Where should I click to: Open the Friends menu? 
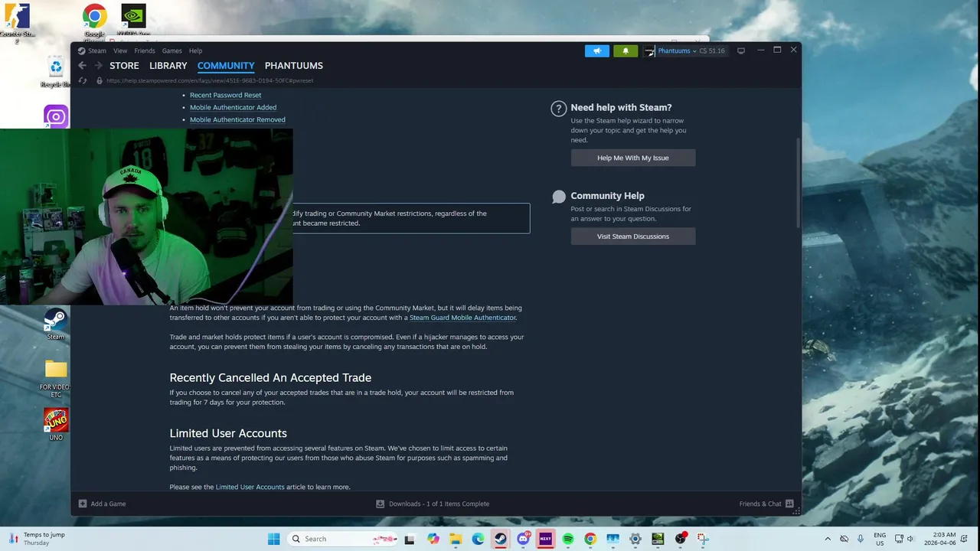[x=145, y=51]
